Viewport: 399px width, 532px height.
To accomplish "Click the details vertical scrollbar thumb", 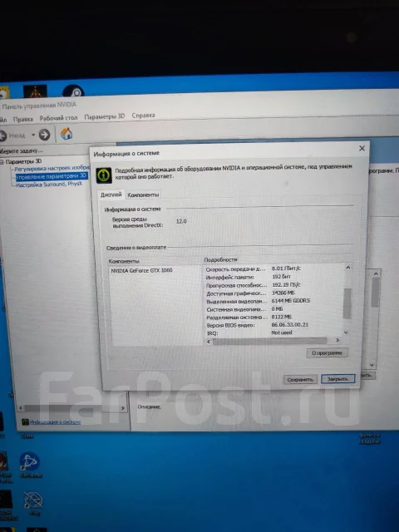I will [x=347, y=303].
